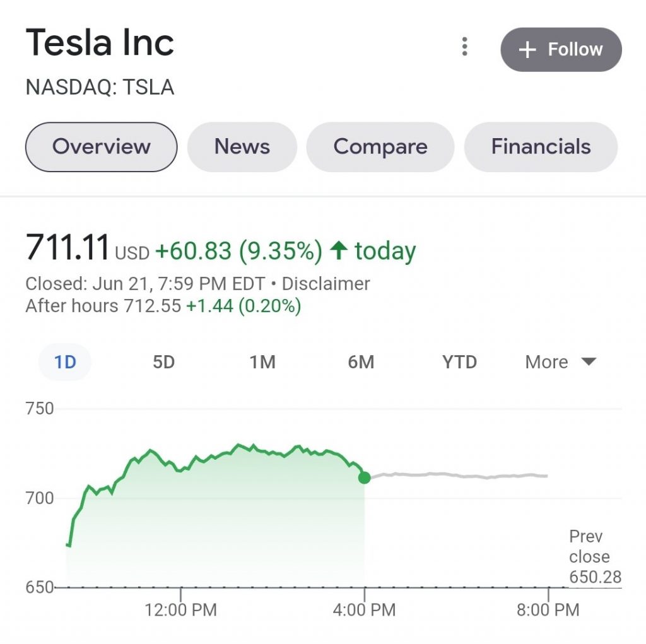Select the 1D time range
646x644 pixels.
click(65, 363)
